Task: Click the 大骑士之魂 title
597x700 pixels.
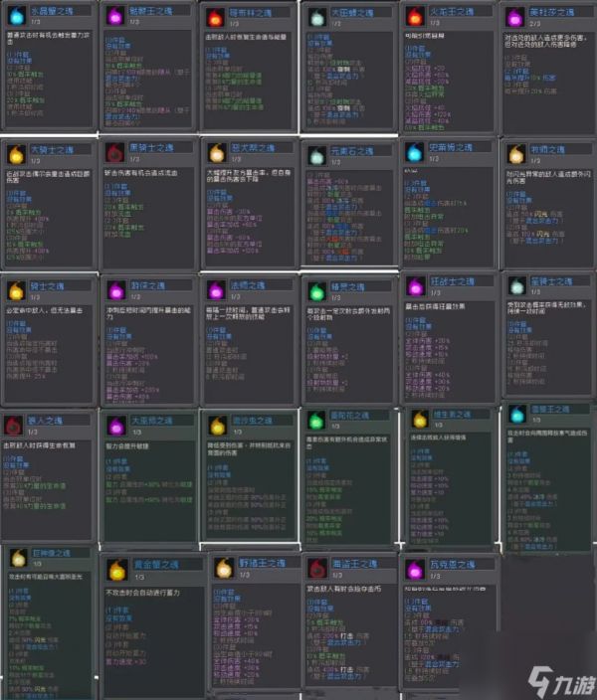Action: [52, 149]
